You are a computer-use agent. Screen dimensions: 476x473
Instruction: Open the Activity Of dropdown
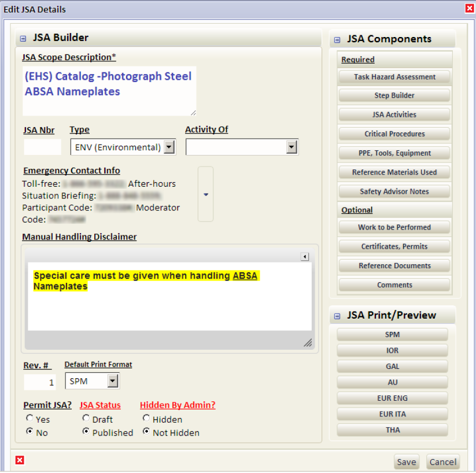click(x=291, y=147)
